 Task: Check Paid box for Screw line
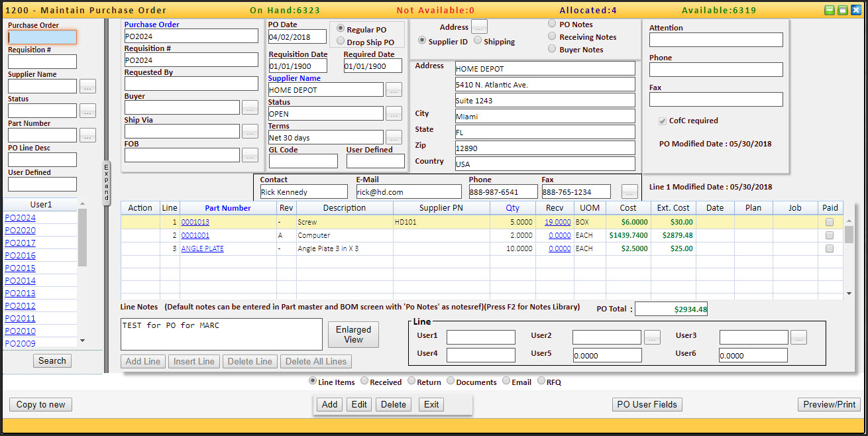(830, 223)
